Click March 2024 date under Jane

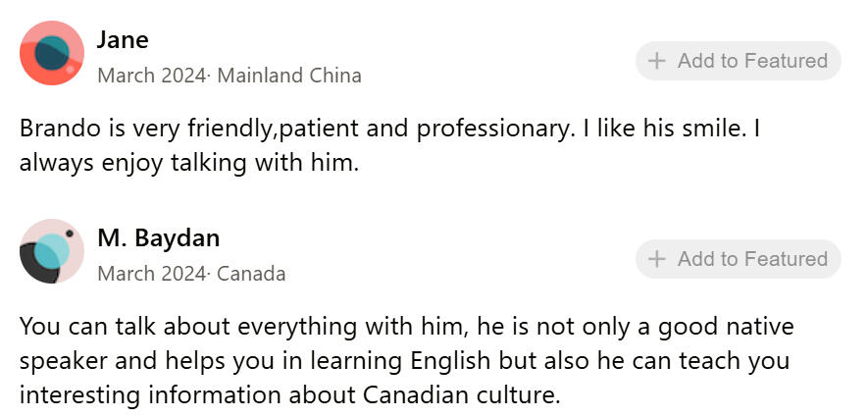(x=151, y=76)
